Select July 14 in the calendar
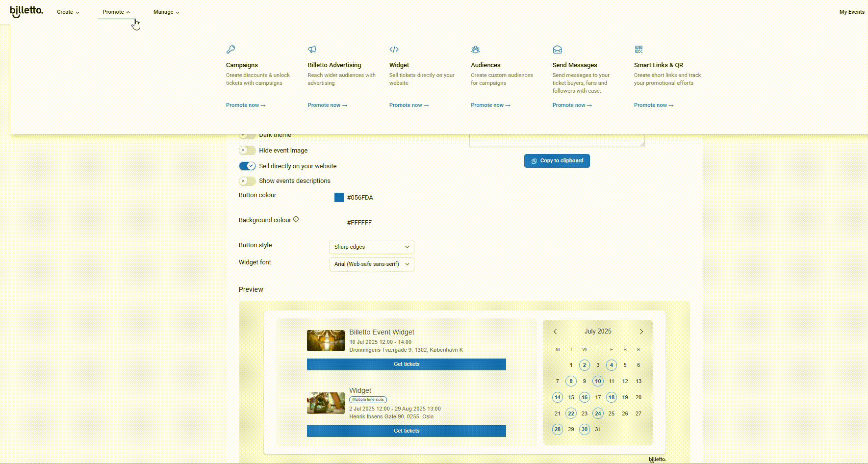The width and height of the screenshot is (868, 464). [x=558, y=397]
